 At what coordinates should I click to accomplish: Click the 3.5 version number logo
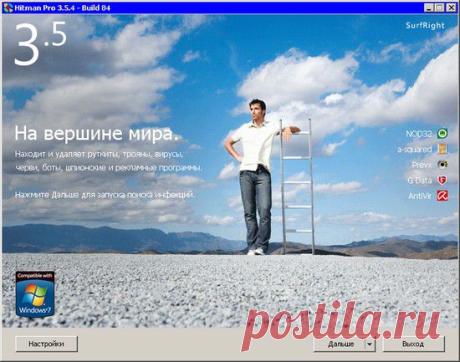(40, 43)
